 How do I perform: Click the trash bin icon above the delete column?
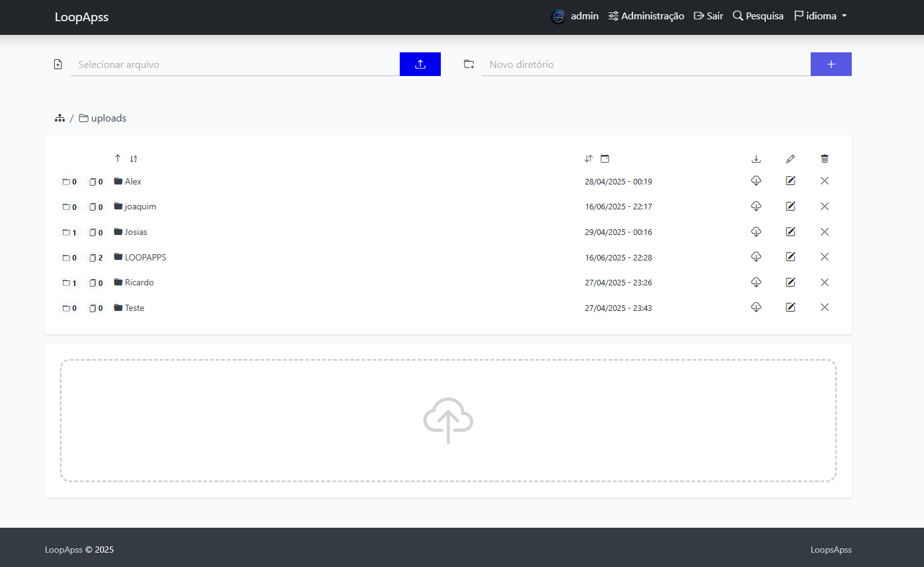point(824,159)
